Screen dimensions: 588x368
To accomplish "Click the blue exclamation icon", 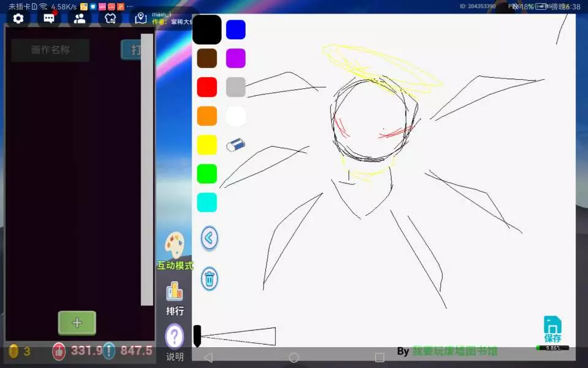I will [x=109, y=351].
